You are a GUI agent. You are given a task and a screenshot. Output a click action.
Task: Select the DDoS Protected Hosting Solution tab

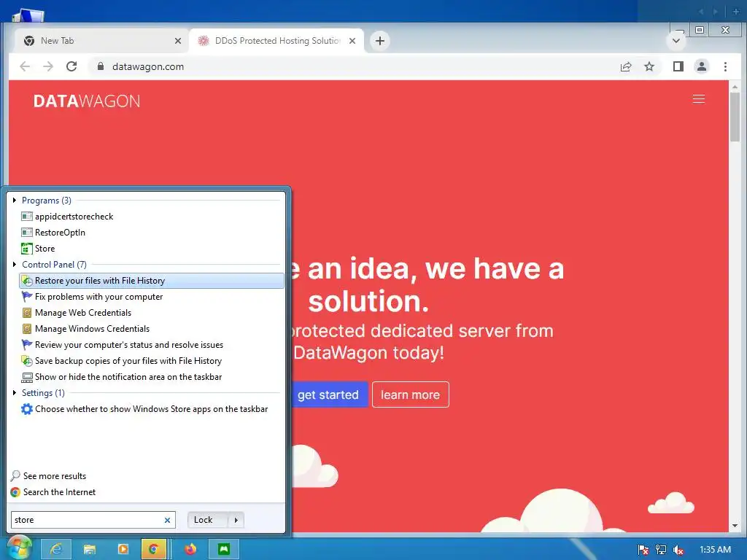coord(276,41)
